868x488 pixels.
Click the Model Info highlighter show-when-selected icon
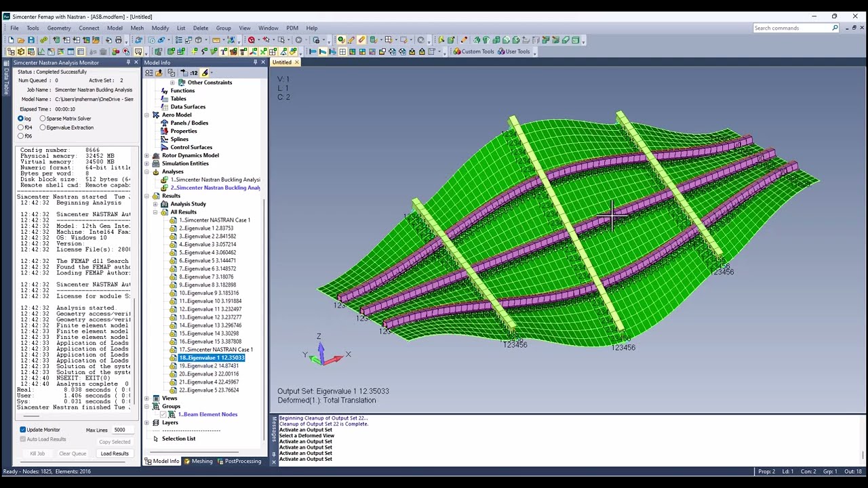coord(205,73)
